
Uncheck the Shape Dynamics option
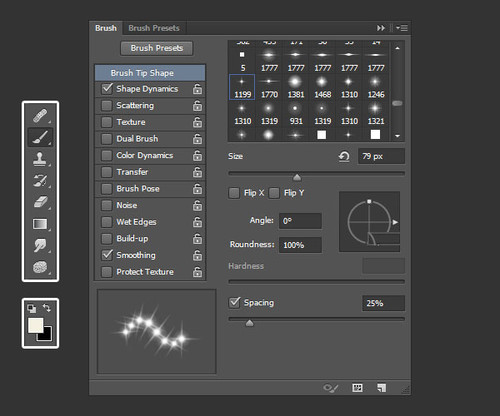pos(107,89)
